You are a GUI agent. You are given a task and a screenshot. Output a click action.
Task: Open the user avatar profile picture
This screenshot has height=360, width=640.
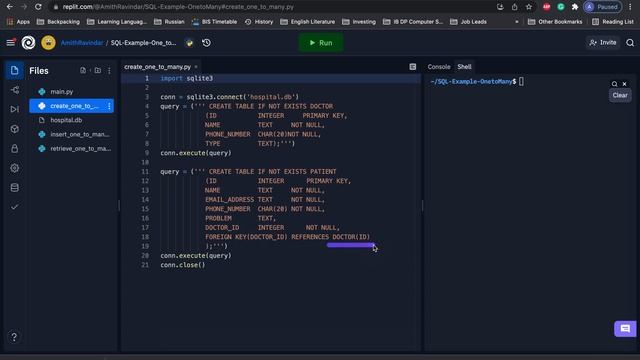(x=48, y=42)
